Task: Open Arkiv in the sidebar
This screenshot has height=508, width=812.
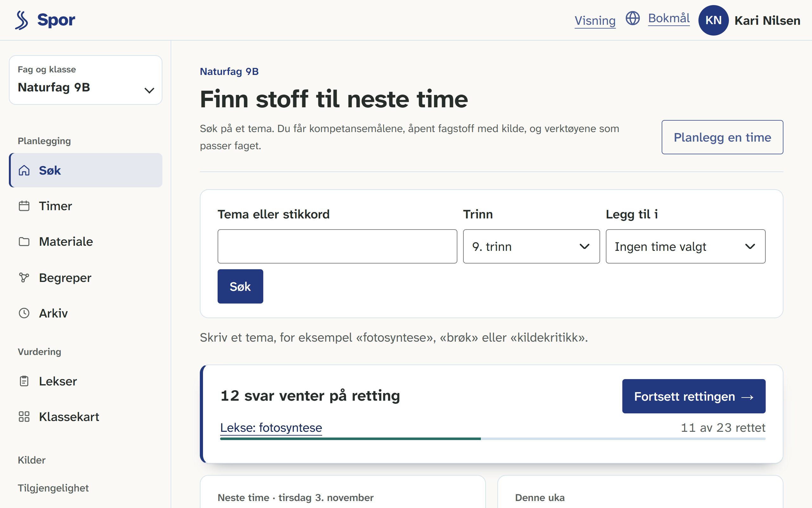Action: [x=86, y=313]
